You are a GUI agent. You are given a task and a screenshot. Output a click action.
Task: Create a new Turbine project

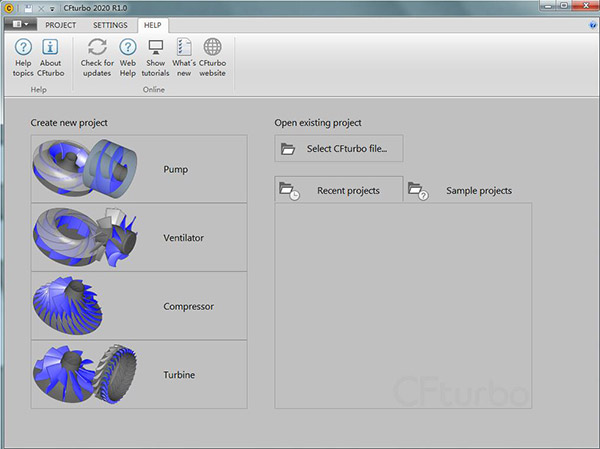pyautogui.click(x=139, y=374)
